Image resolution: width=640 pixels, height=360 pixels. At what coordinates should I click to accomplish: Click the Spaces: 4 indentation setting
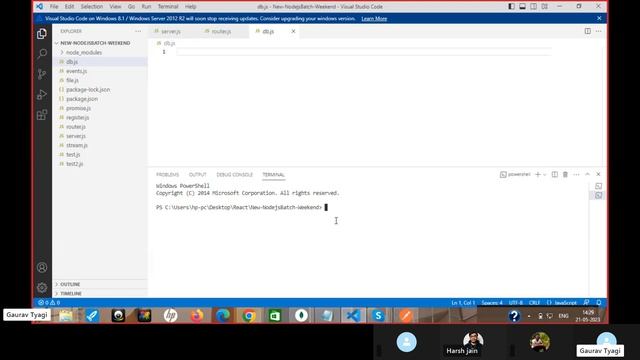pyautogui.click(x=492, y=302)
